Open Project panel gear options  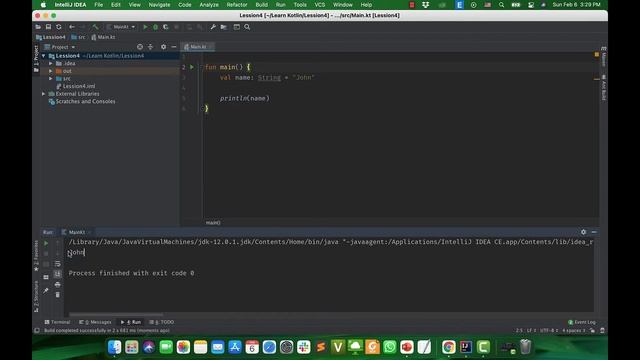163,47
